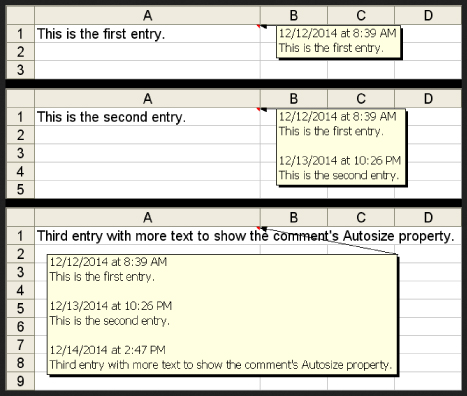Select cell with 'This is the second entry.'
This screenshot has height=396, width=467.
point(147,117)
